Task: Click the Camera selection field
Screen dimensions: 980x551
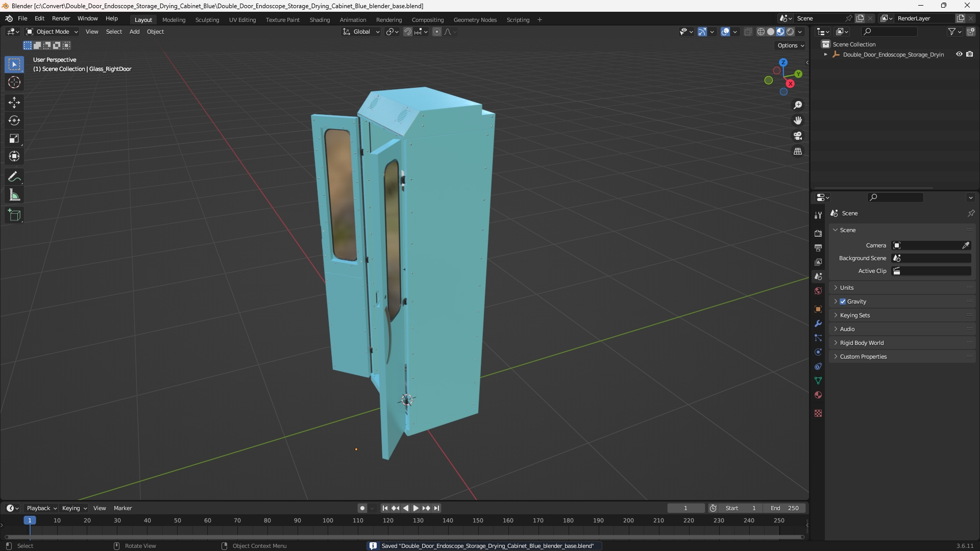Action: tap(926, 245)
